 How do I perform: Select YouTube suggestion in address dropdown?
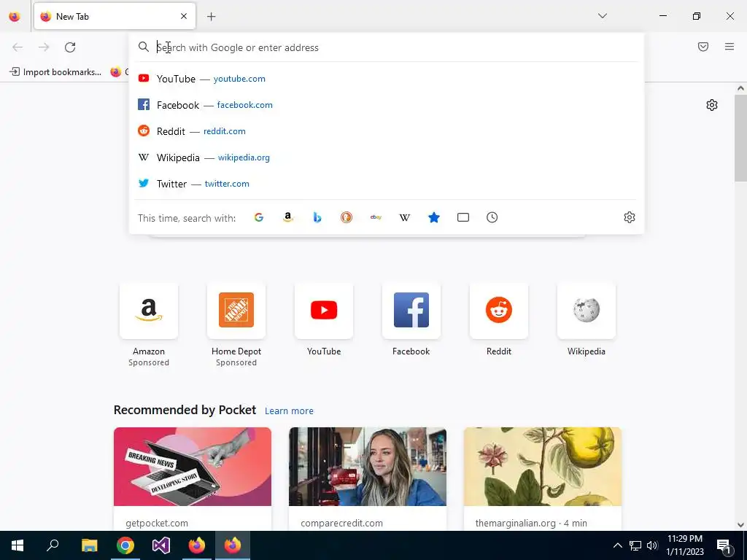pos(386,79)
